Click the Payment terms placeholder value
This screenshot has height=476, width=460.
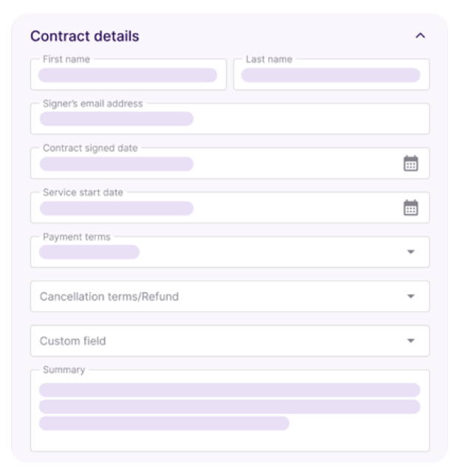pyautogui.click(x=89, y=252)
